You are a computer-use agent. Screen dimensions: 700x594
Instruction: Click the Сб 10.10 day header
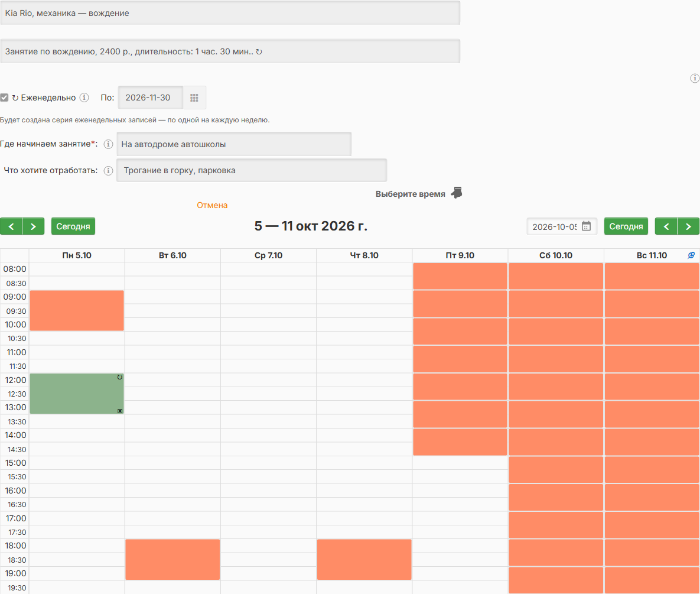pyautogui.click(x=556, y=255)
